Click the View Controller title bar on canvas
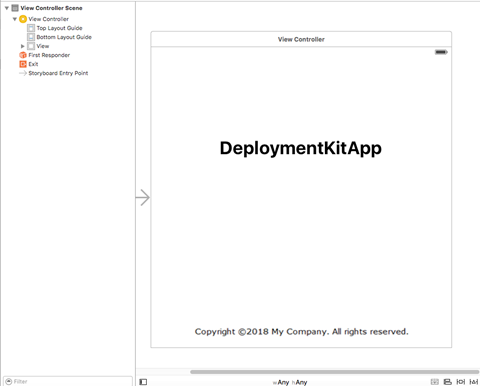Screen dimensions: 480x386 click(301, 39)
